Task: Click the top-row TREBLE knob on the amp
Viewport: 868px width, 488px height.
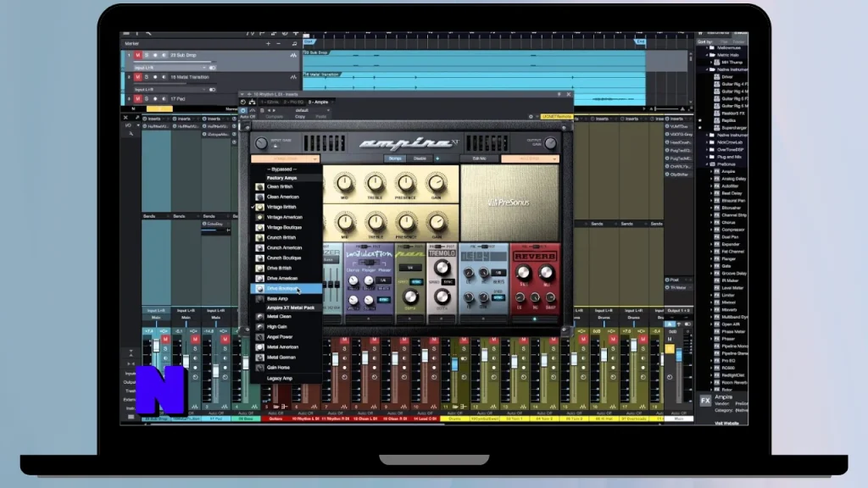Action: pyautogui.click(x=376, y=183)
